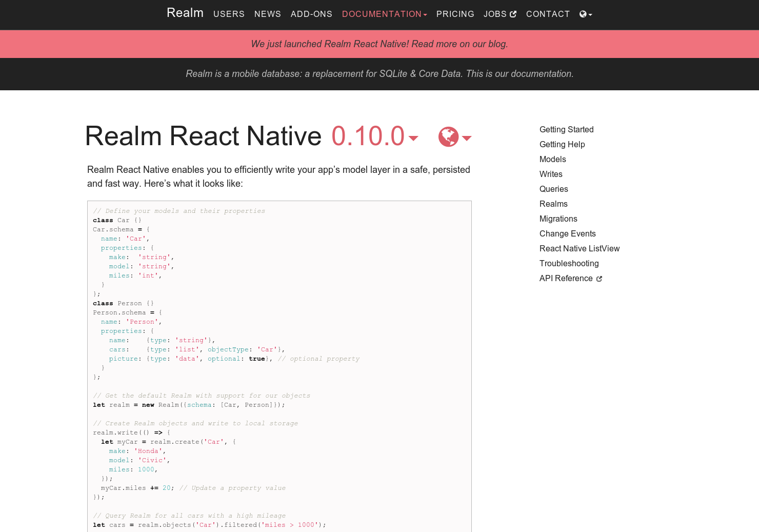Go to Troubleshooting section
This screenshot has height=532, width=759.
tap(569, 264)
